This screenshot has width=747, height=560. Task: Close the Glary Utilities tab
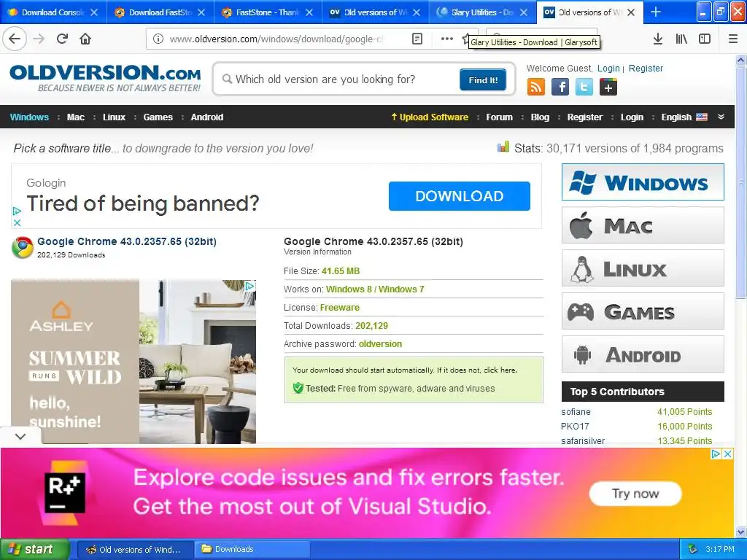click(524, 12)
